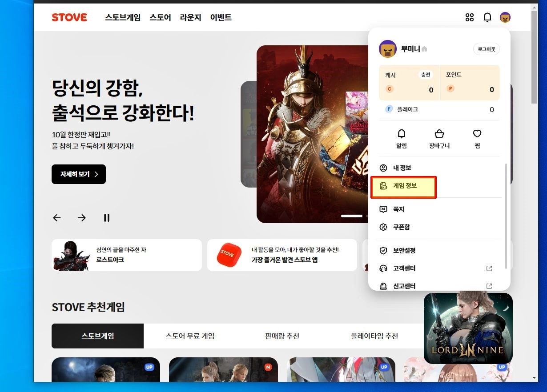
Task: Select the 스토브게임 recommendation tab
Action: [97, 336]
